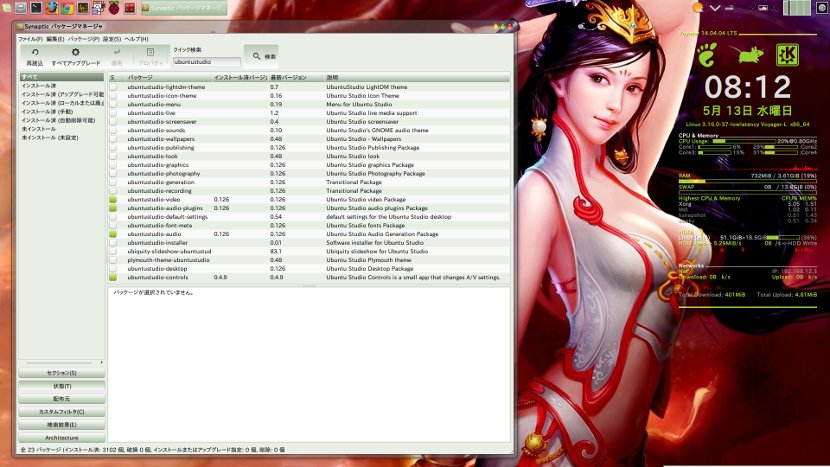Screen dimensions: 830x467
Task: Click the 状態(T) filter button
Action: pyautogui.click(x=61, y=386)
